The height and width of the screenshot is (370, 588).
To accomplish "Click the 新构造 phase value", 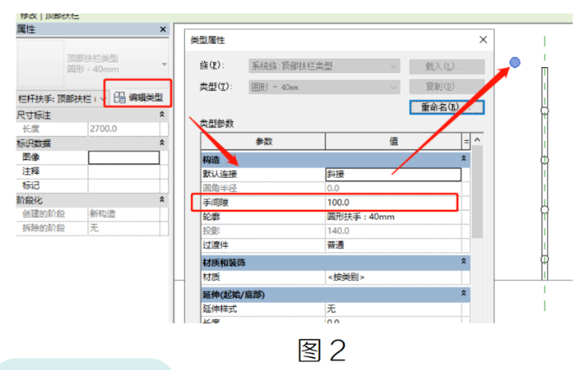I will (123, 214).
